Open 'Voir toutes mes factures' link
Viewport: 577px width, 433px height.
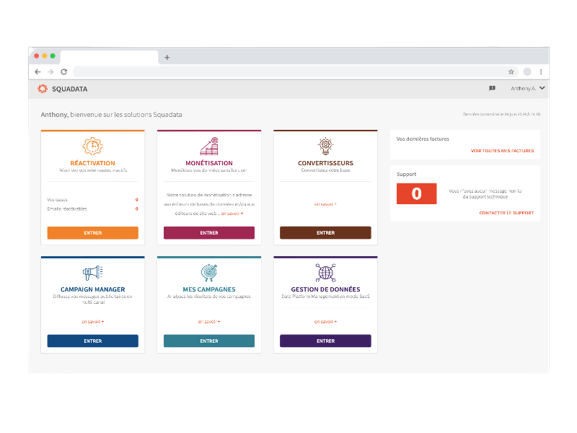click(502, 150)
